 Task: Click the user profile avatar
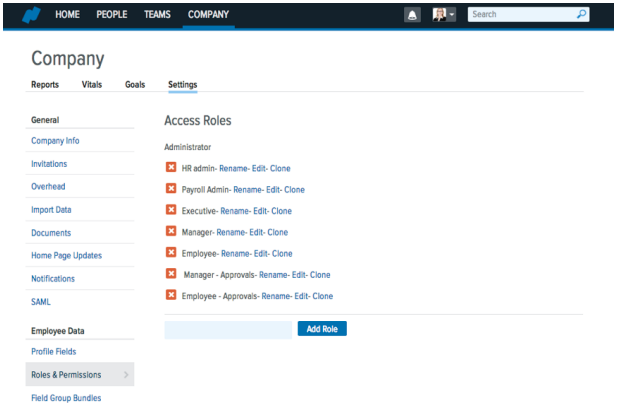[439, 15]
